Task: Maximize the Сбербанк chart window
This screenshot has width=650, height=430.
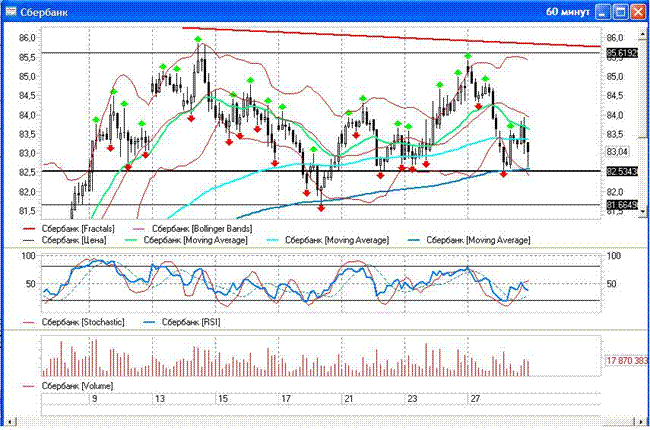Action: [x=621, y=12]
